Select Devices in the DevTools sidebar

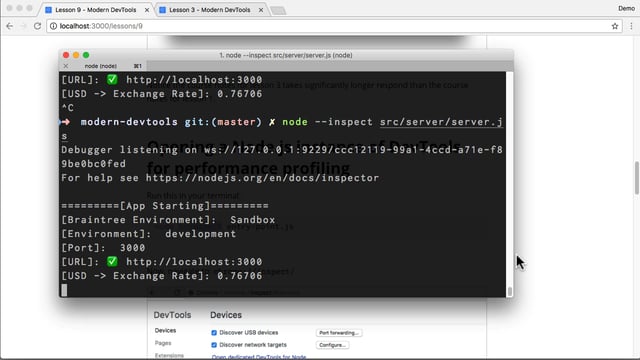165,330
